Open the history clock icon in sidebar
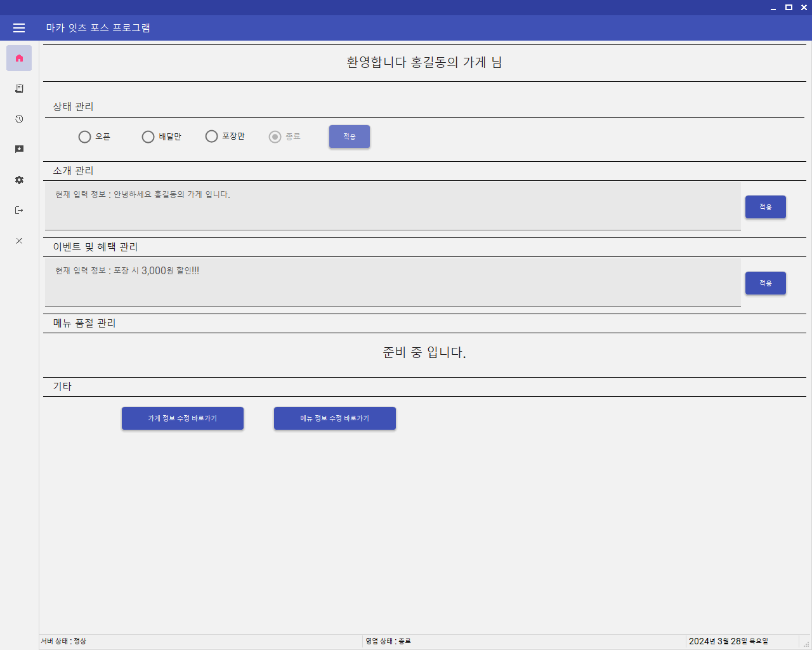 pos(19,119)
